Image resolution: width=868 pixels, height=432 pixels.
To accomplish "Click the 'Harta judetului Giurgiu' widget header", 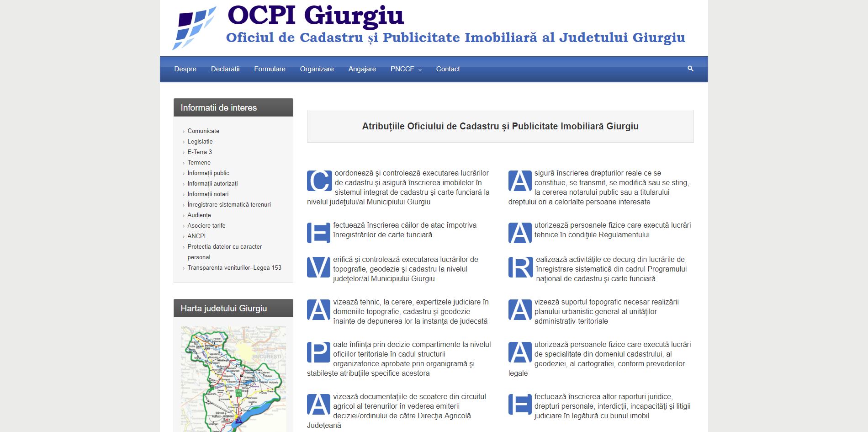I will click(x=233, y=308).
